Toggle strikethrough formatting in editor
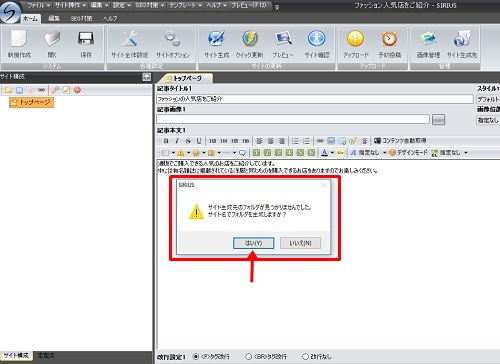This screenshot has height=364, width=500. coord(188,141)
